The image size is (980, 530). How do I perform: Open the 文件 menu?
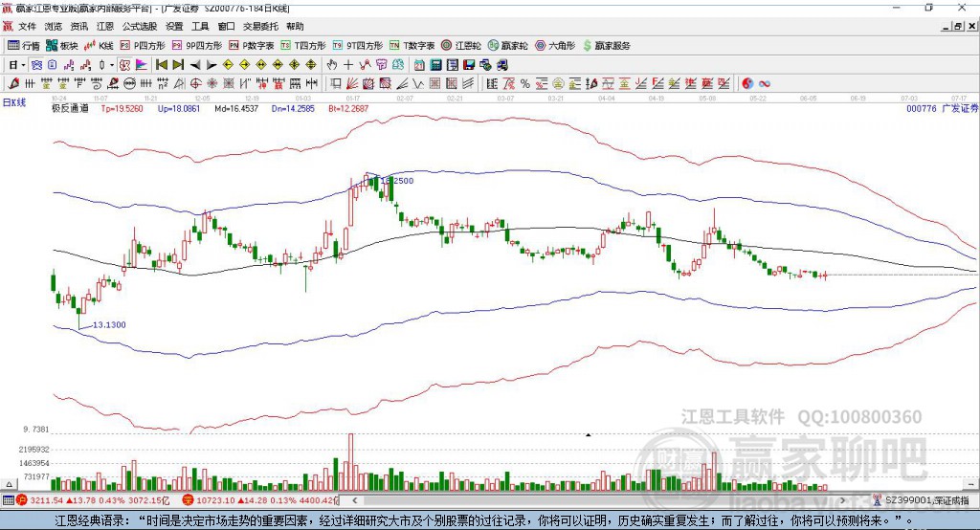pyautogui.click(x=27, y=26)
